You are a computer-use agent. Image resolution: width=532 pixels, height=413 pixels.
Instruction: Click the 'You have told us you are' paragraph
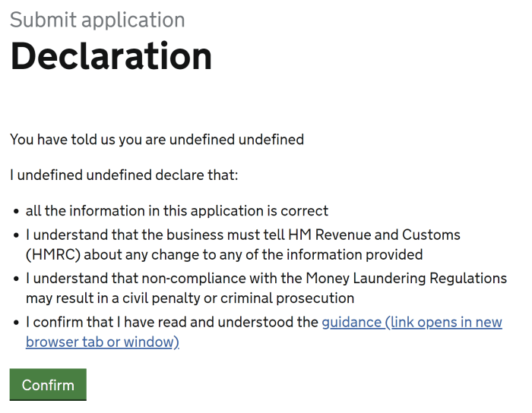[x=157, y=140]
